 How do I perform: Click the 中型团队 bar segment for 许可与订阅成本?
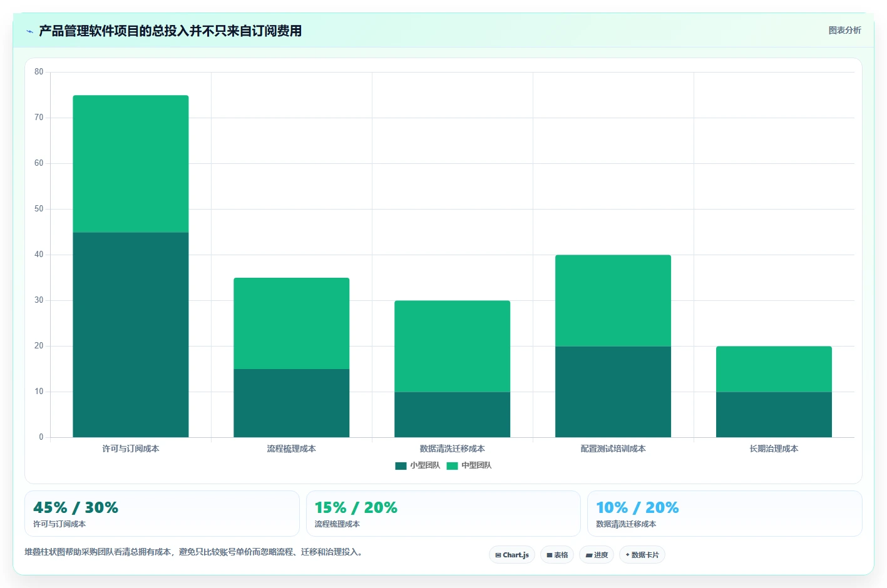click(x=131, y=164)
